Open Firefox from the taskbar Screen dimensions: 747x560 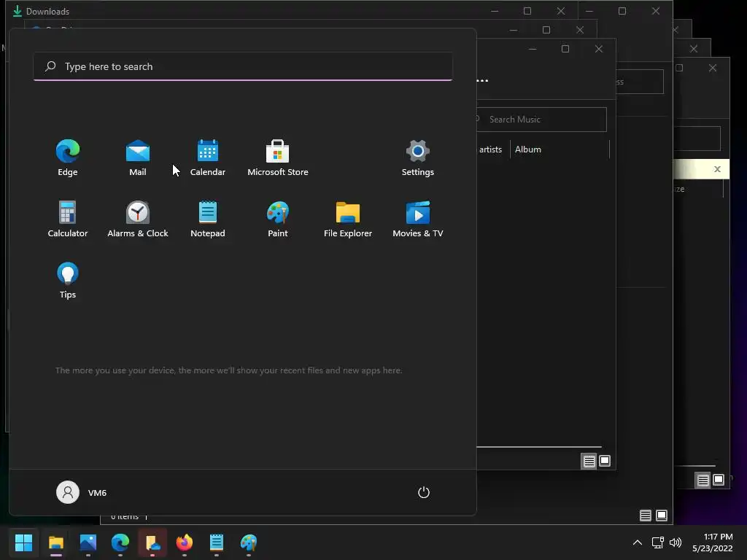coord(185,542)
